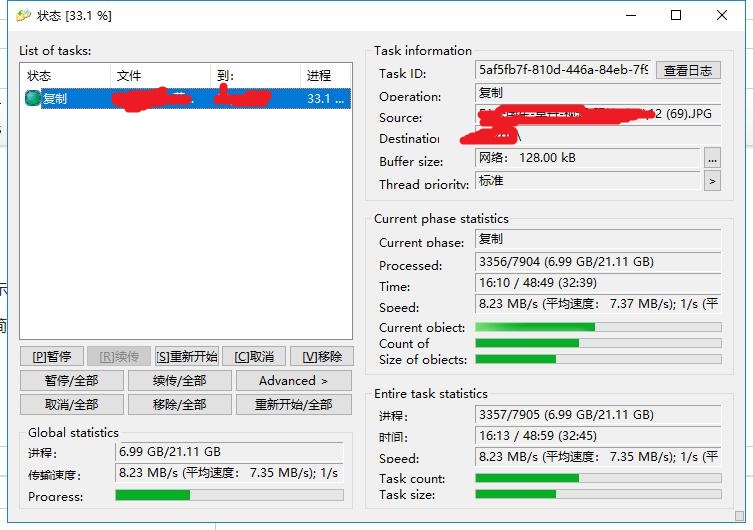Screen dimensions: 753x530
Task: Restart selected task via [S]重新开始
Action: pyautogui.click(x=186, y=356)
